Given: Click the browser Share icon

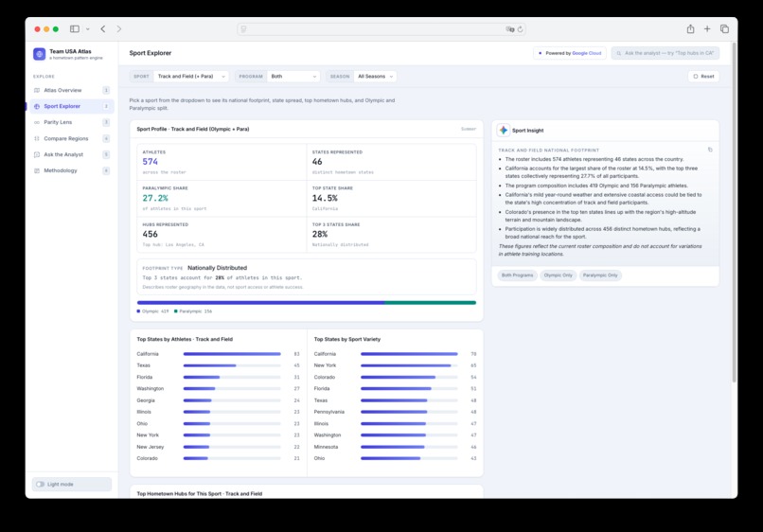Looking at the screenshot, I should [690, 29].
